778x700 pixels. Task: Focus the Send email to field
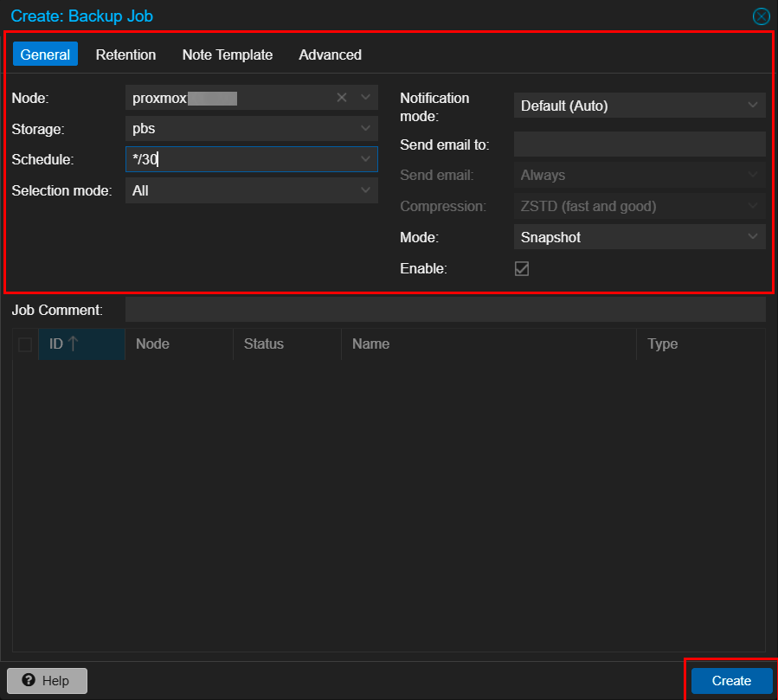click(639, 144)
